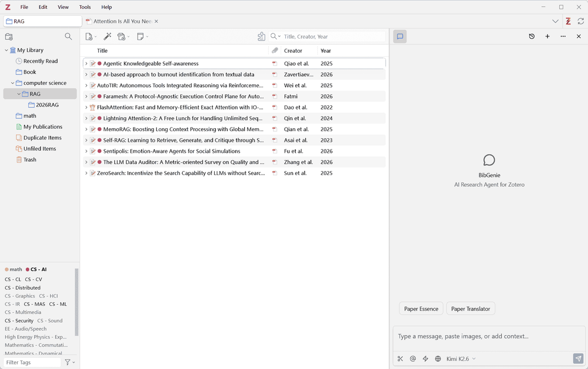Close the Attention Is All You Need tab
Screen dimensions: 588x369
click(156, 21)
